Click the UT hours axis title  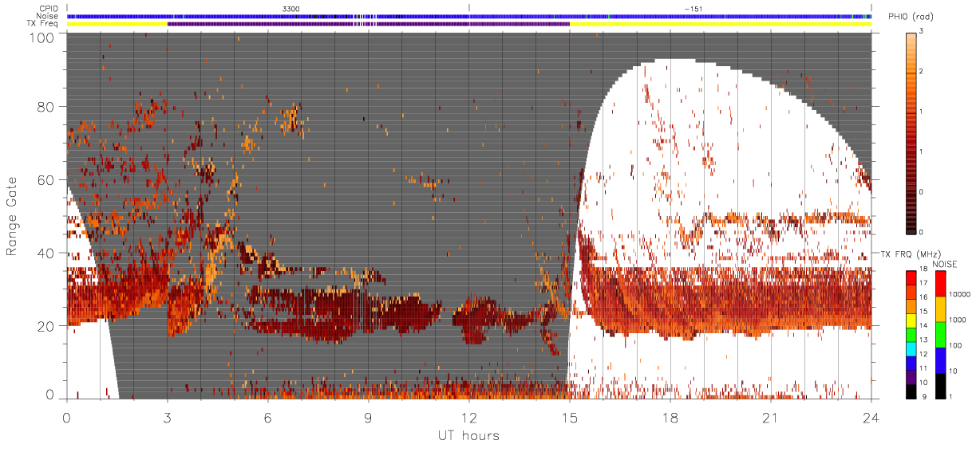click(x=468, y=435)
